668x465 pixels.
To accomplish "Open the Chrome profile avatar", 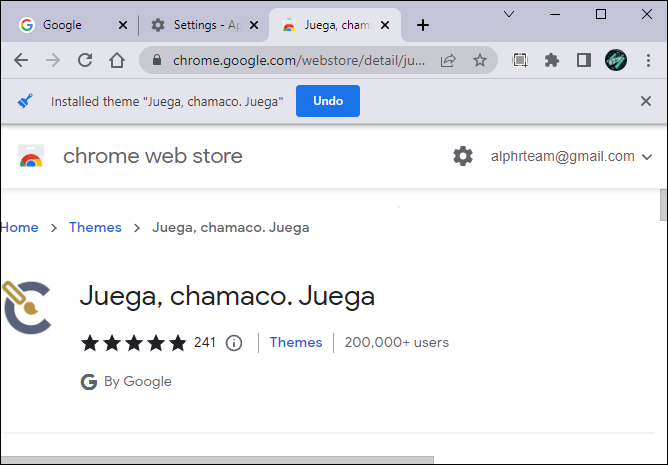I will pyautogui.click(x=616, y=60).
